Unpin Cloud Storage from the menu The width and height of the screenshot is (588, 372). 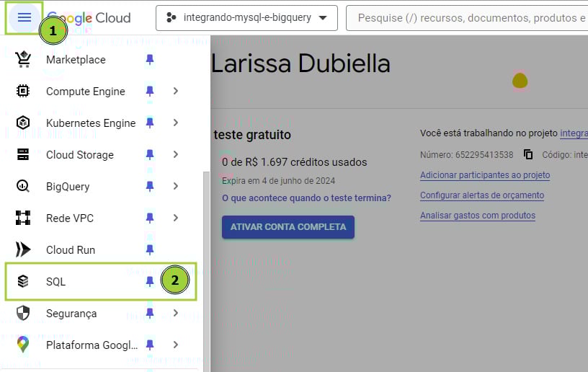[x=150, y=154]
